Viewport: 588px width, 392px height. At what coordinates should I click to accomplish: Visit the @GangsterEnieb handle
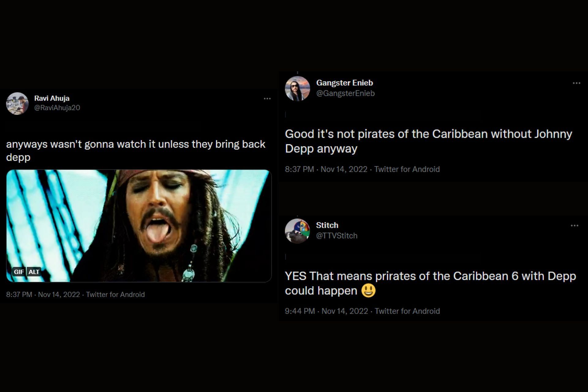(x=345, y=93)
